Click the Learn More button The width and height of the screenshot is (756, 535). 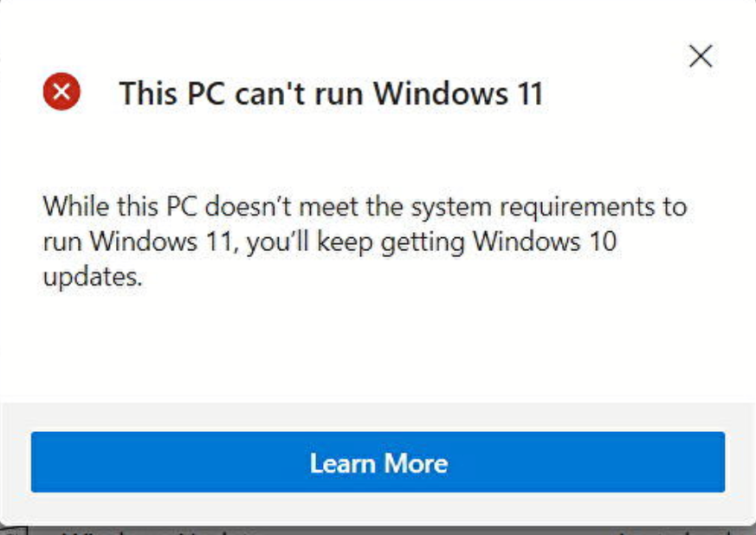378,462
